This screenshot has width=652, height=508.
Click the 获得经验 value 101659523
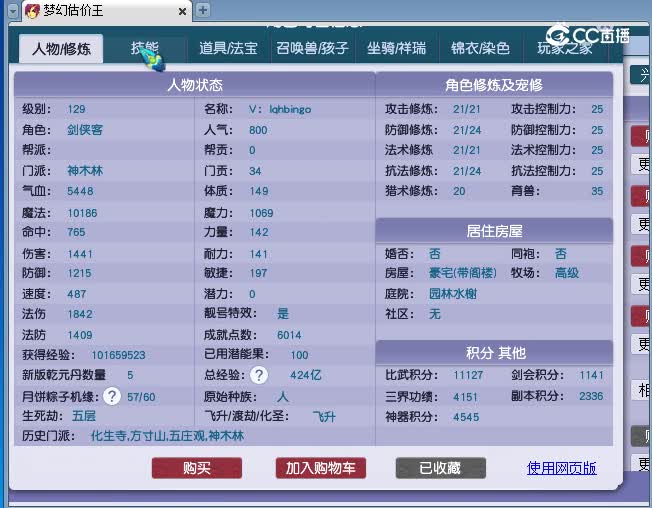point(119,355)
